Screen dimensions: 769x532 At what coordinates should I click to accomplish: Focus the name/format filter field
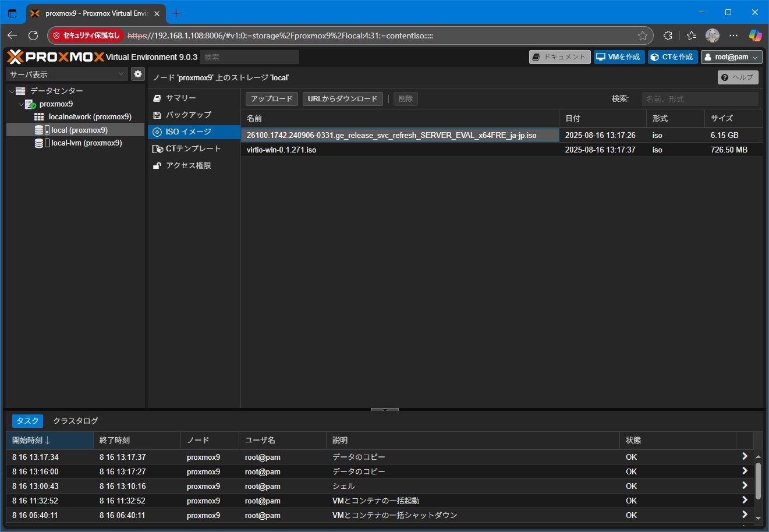coord(700,99)
